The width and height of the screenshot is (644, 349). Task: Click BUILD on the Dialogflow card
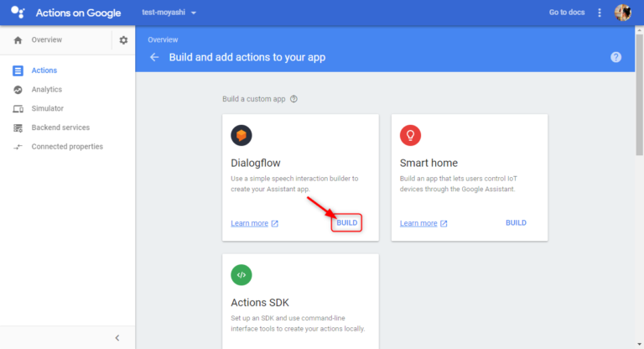point(346,223)
